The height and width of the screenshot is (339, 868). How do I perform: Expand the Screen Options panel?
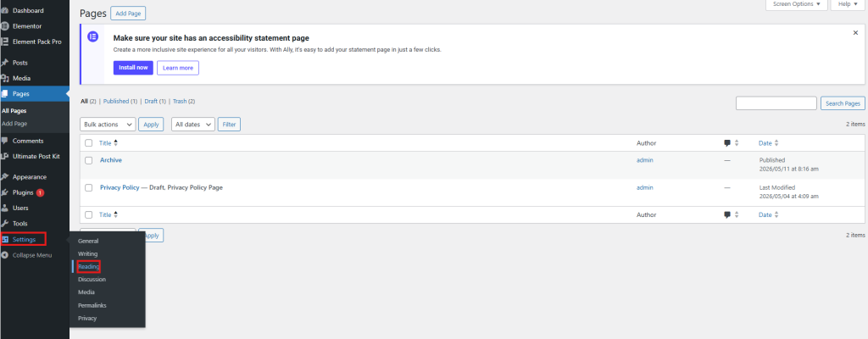797,4
